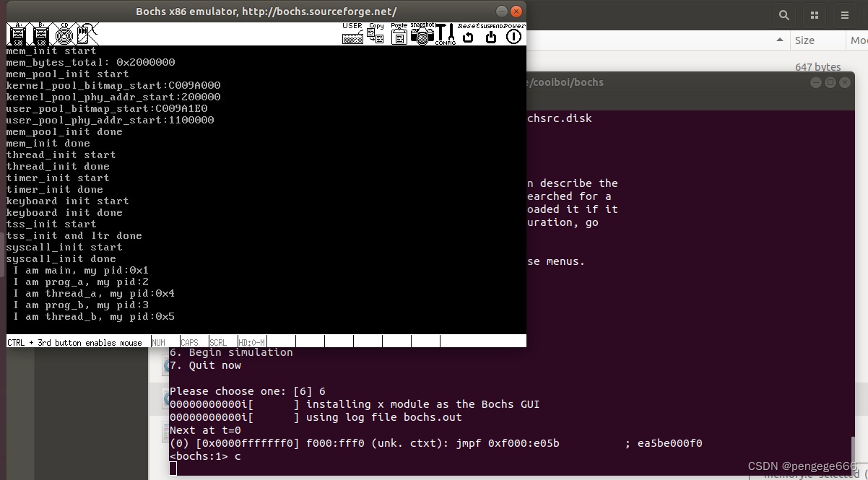
Task: Click the Copy icon in Bochs toolbar
Action: 376,33
